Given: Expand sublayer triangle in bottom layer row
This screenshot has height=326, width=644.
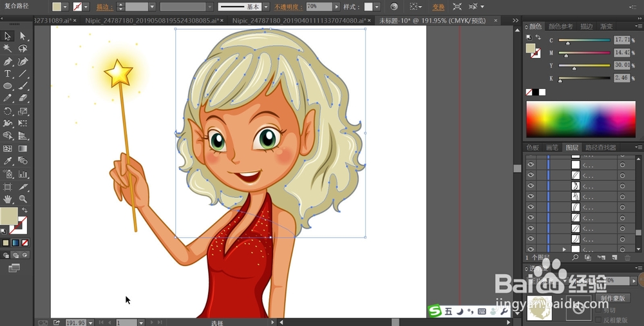Looking at the screenshot, I should pyautogui.click(x=564, y=249).
